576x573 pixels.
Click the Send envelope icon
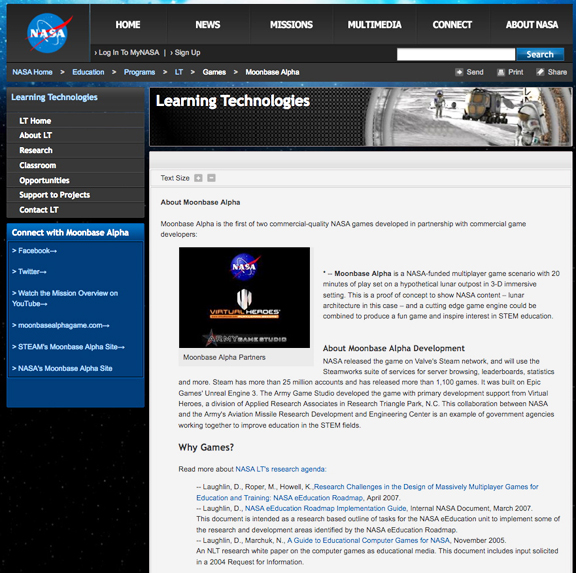pos(459,72)
